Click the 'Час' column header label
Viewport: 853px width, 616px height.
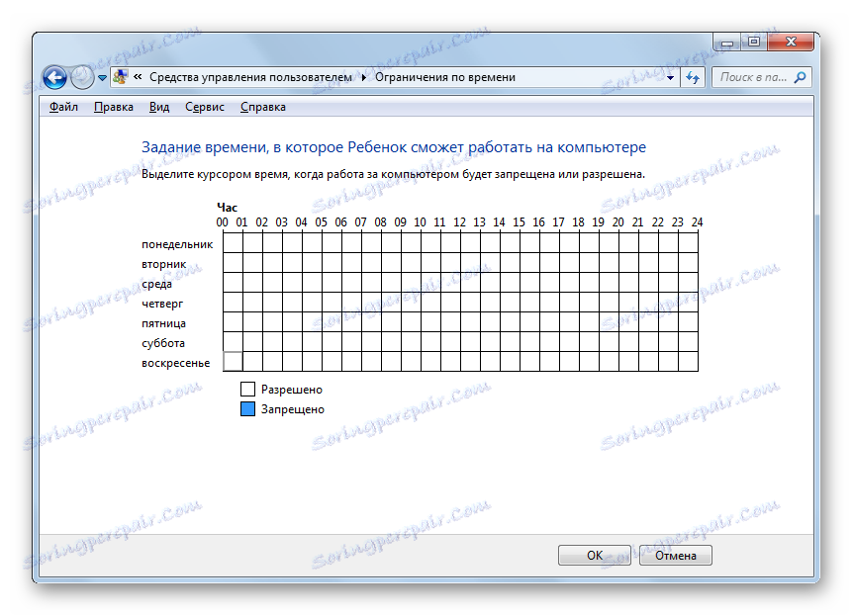[227, 207]
